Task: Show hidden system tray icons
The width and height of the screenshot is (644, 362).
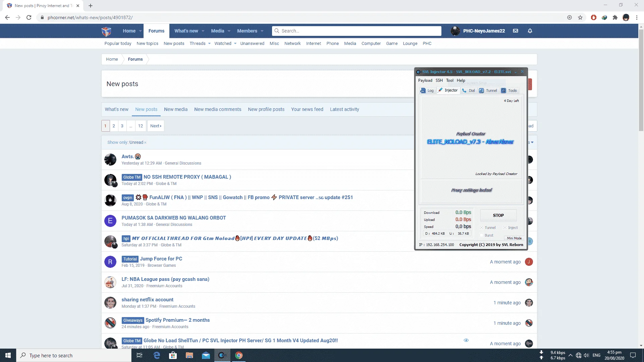Action: pos(571,355)
